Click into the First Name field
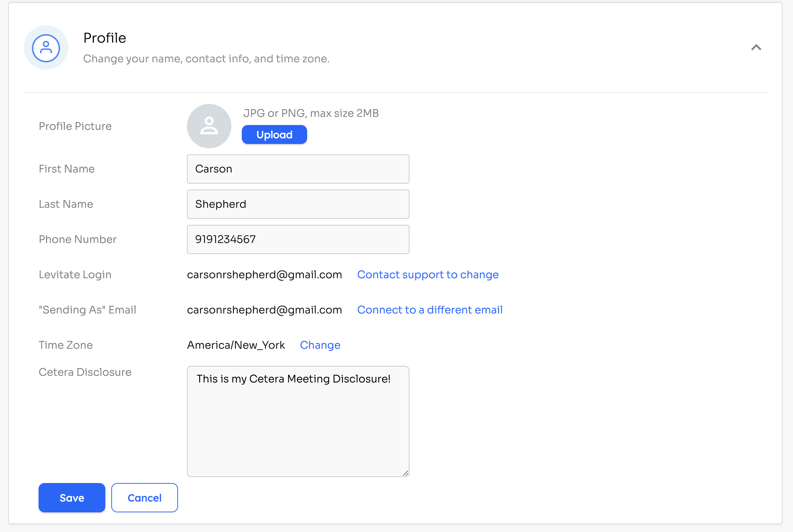This screenshot has height=532, width=793. [x=298, y=169]
